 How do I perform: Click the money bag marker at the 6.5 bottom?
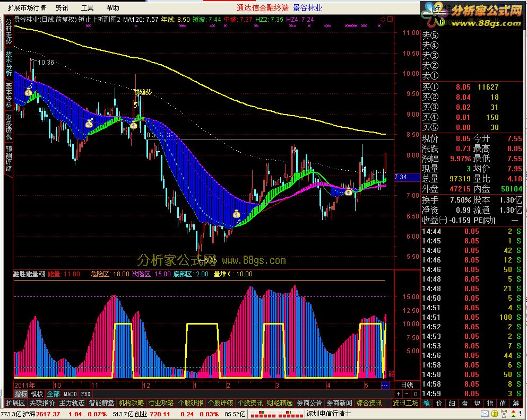click(237, 214)
